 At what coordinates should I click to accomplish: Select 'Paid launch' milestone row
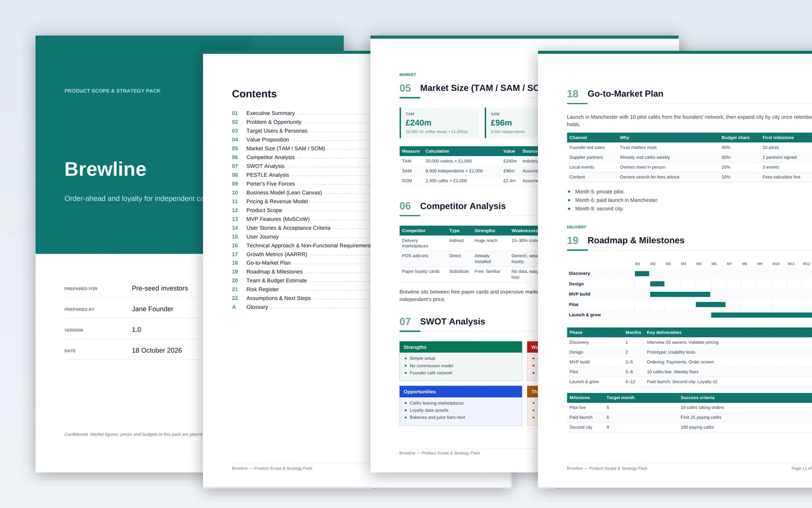[x=689, y=418]
